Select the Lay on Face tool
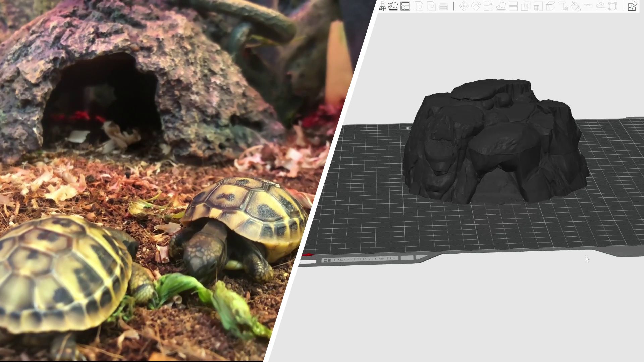This screenshot has width=644, height=362. tap(501, 6)
